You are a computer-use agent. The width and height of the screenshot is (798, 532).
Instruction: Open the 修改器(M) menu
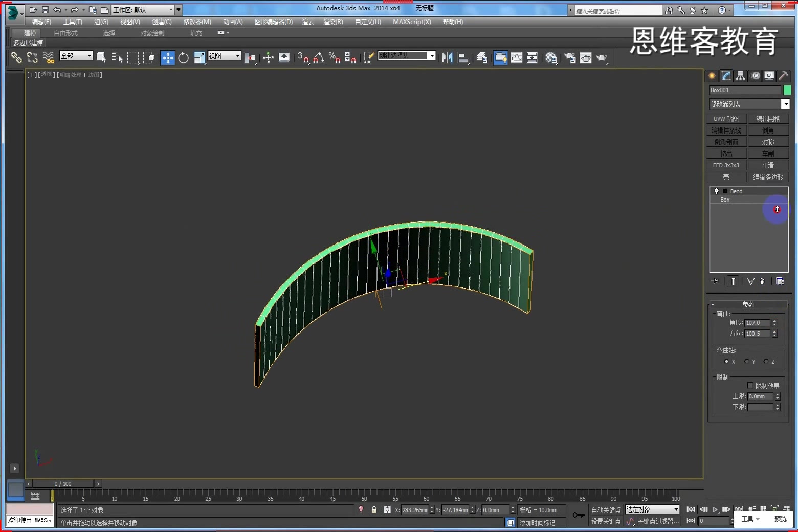point(197,22)
